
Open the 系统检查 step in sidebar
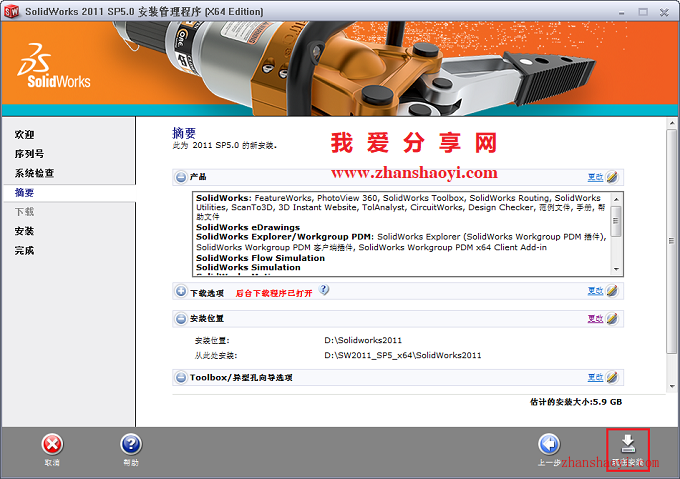point(34,173)
